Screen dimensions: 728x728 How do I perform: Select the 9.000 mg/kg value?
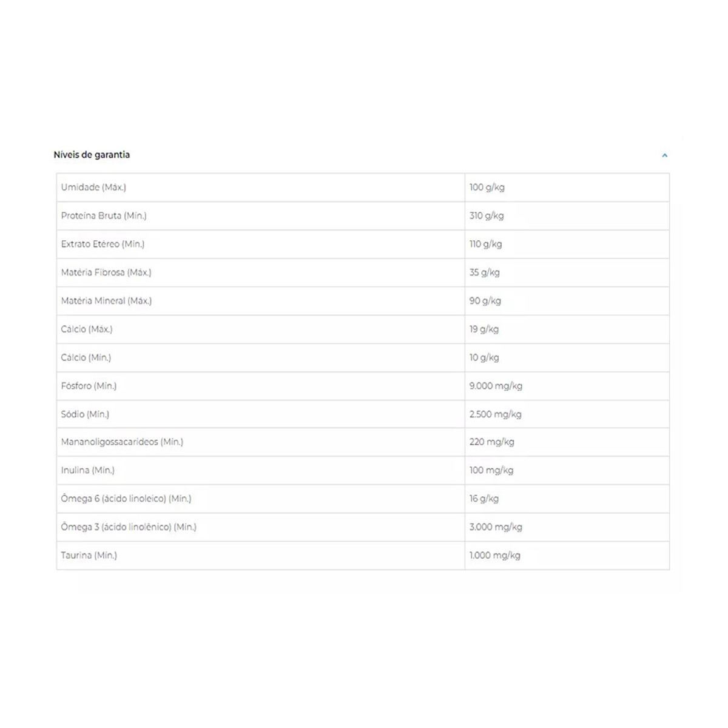[x=496, y=386]
